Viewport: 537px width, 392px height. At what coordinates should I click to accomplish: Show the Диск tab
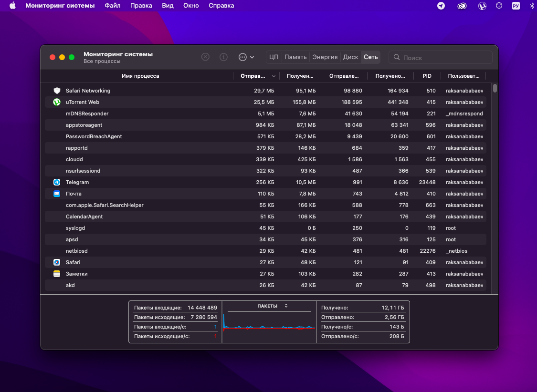tap(350, 57)
